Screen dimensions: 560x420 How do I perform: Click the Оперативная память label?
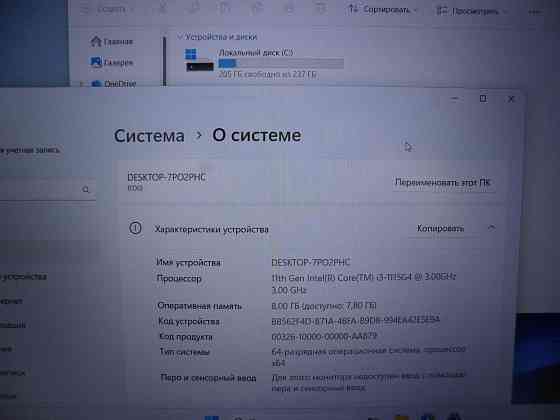(200, 306)
